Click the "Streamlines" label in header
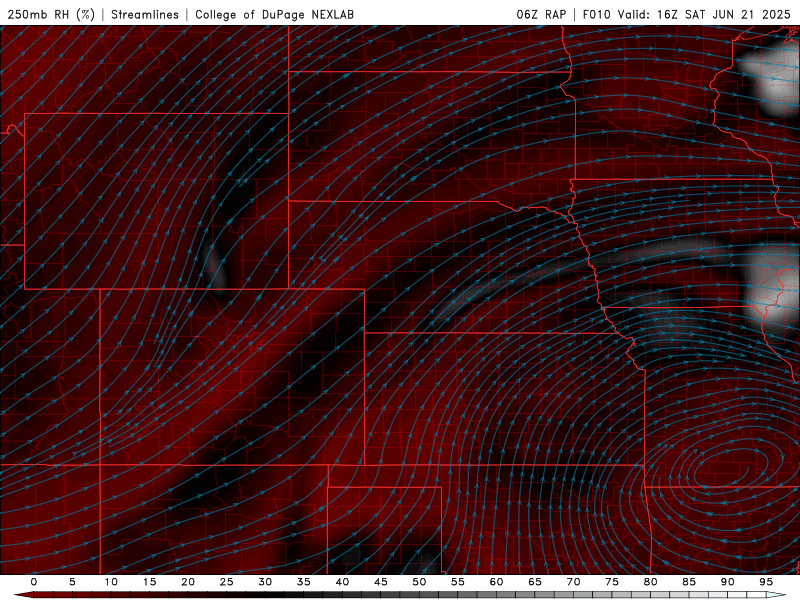 coord(145,14)
